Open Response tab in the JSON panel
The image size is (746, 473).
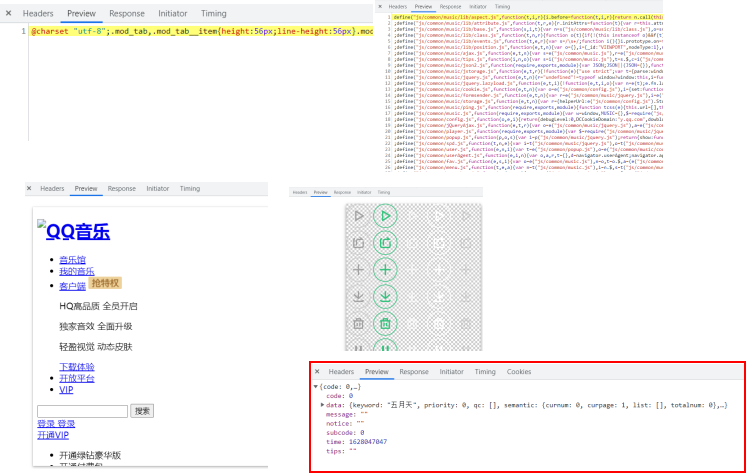pyautogui.click(x=414, y=372)
